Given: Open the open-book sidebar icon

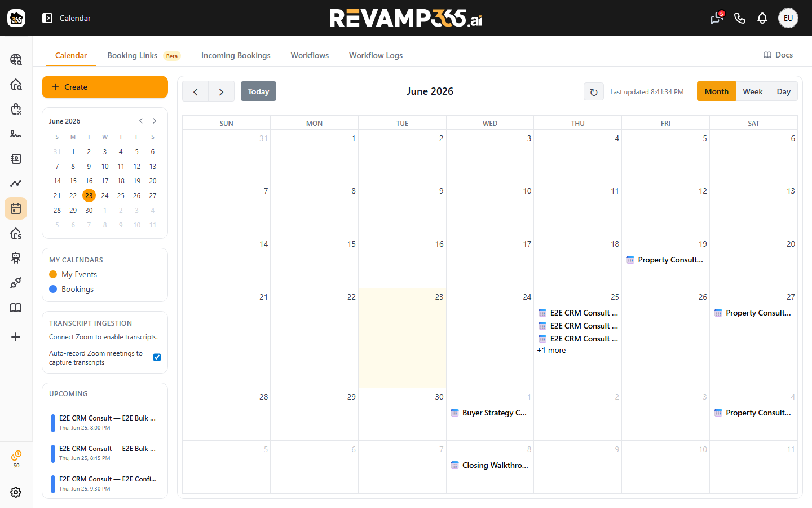Looking at the screenshot, I should pyautogui.click(x=16, y=308).
